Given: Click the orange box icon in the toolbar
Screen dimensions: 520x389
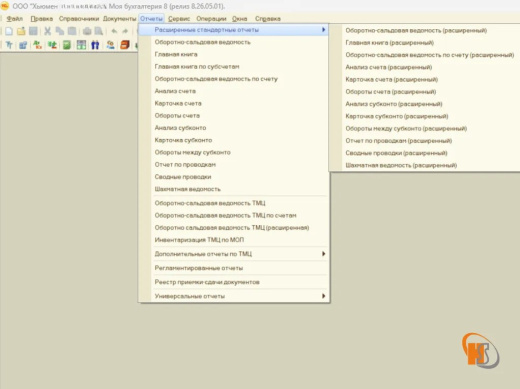Looking at the screenshot, I should coord(125,45).
